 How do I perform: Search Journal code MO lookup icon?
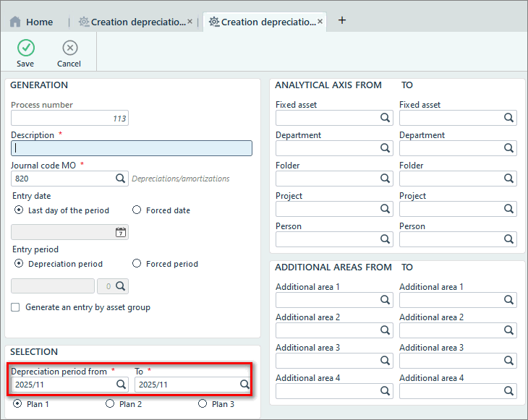click(121, 178)
